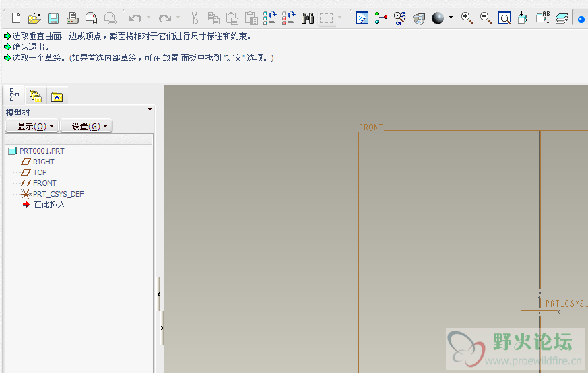The image size is (588, 373).
Task: Open the 设置(G) dropdown in the model tree
Action: [86, 126]
